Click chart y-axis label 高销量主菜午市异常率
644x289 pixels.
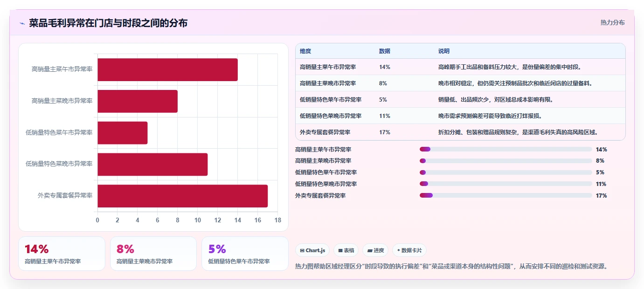(62, 69)
